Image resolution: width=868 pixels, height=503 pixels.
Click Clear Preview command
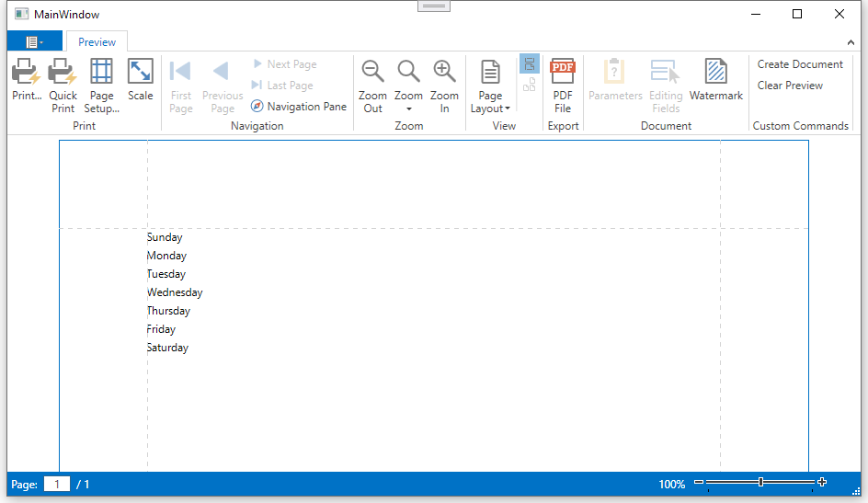coord(790,86)
